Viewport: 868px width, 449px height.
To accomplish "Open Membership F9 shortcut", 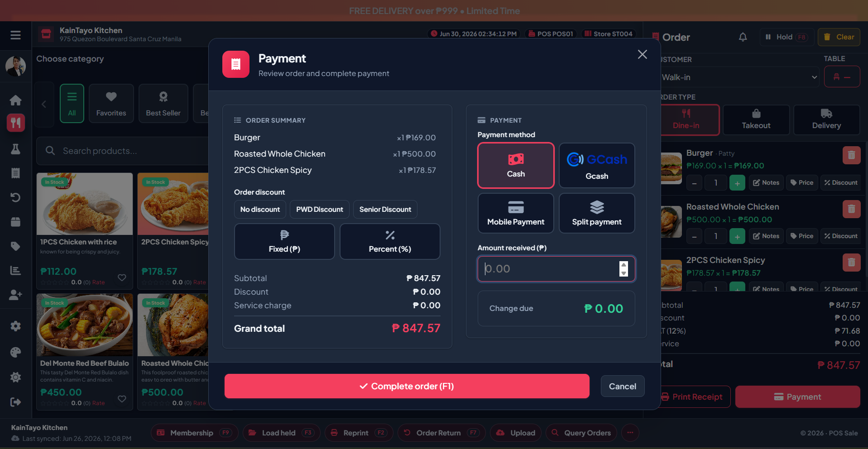I will click(x=195, y=433).
